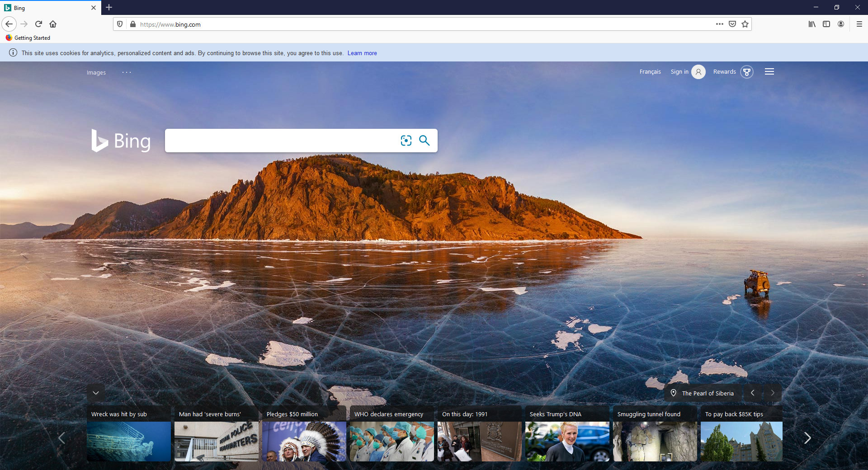The height and width of the screenshot is (470, 868).
Task: Click the Firefox home button
Action: (53, 24)
